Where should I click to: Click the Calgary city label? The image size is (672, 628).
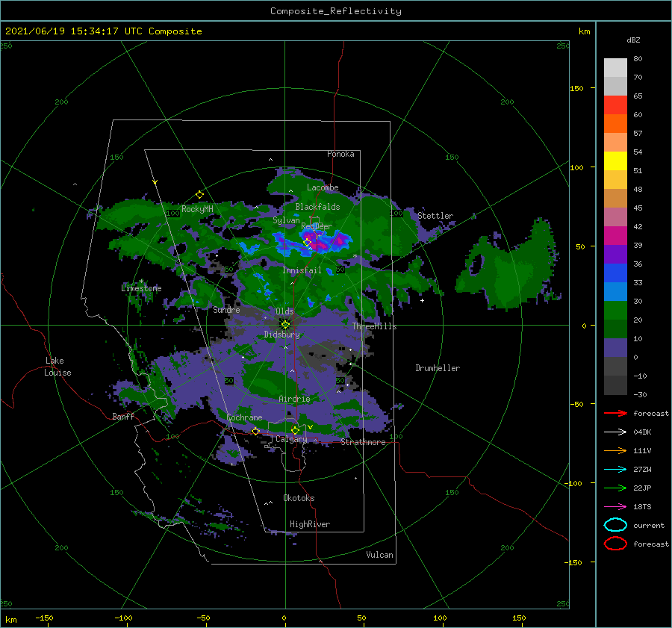pos(291,439)
